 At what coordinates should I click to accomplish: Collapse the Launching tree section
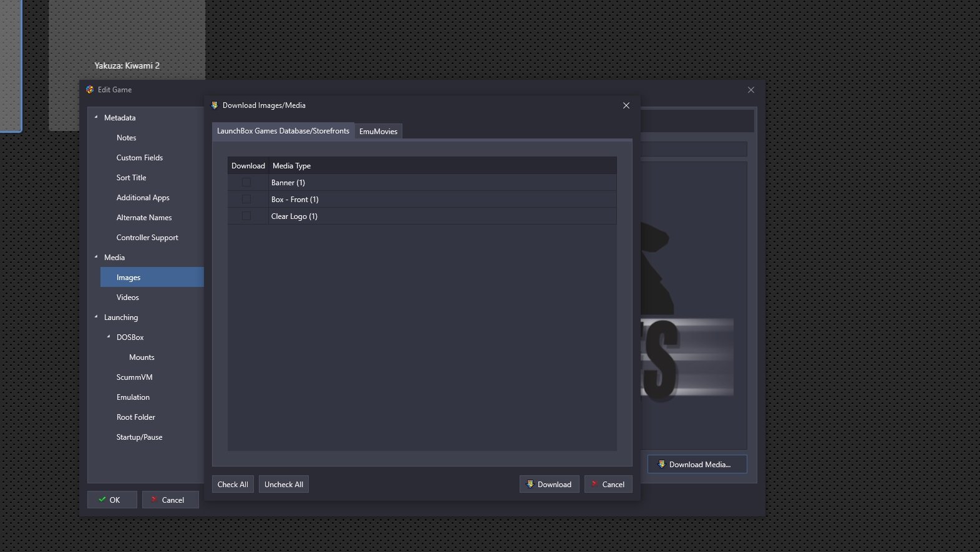click(96, 317)
